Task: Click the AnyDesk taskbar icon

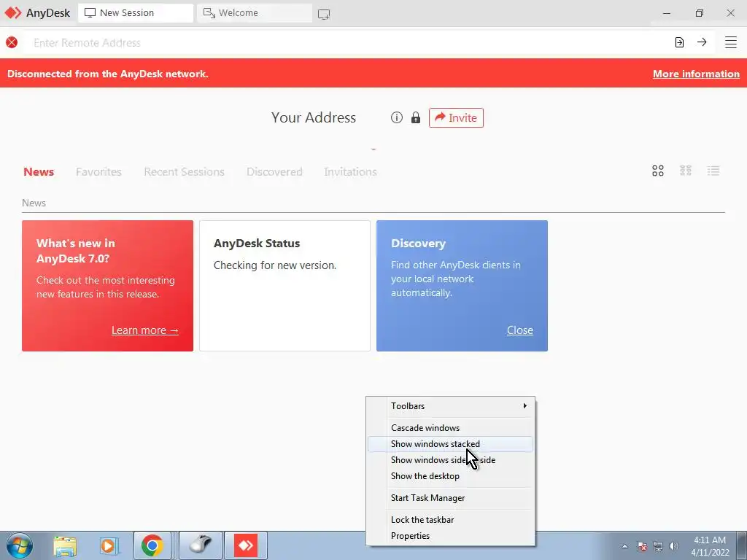Action: [x=246, y=545]
